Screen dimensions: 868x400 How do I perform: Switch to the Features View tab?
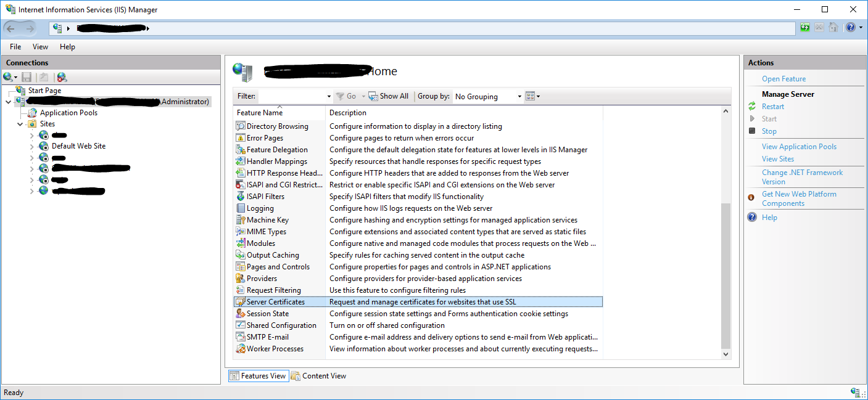258,376
